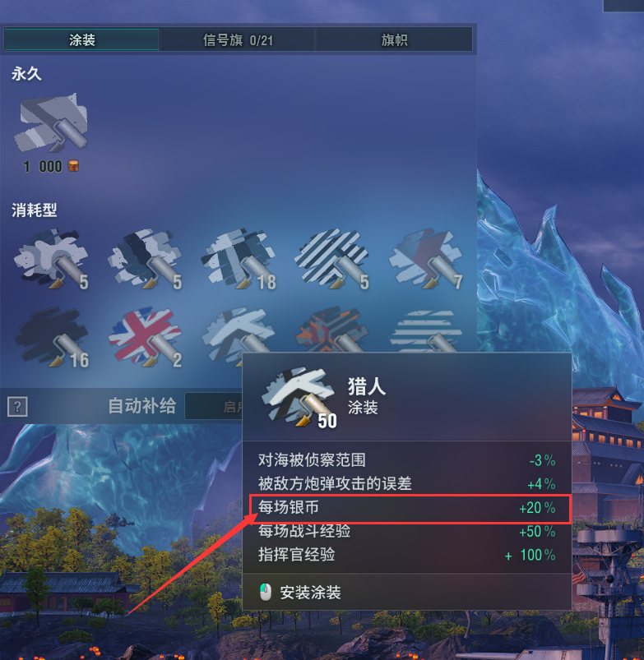Select the red-accent camouflage with count 7
Viewport: 644px width, 660px height.
pos(425,259)
